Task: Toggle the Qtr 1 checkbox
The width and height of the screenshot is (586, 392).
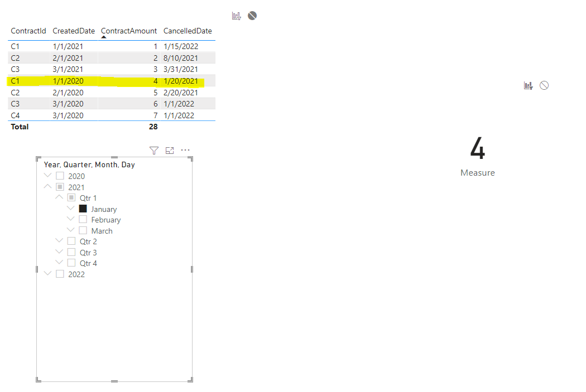Action: (71, 197)
